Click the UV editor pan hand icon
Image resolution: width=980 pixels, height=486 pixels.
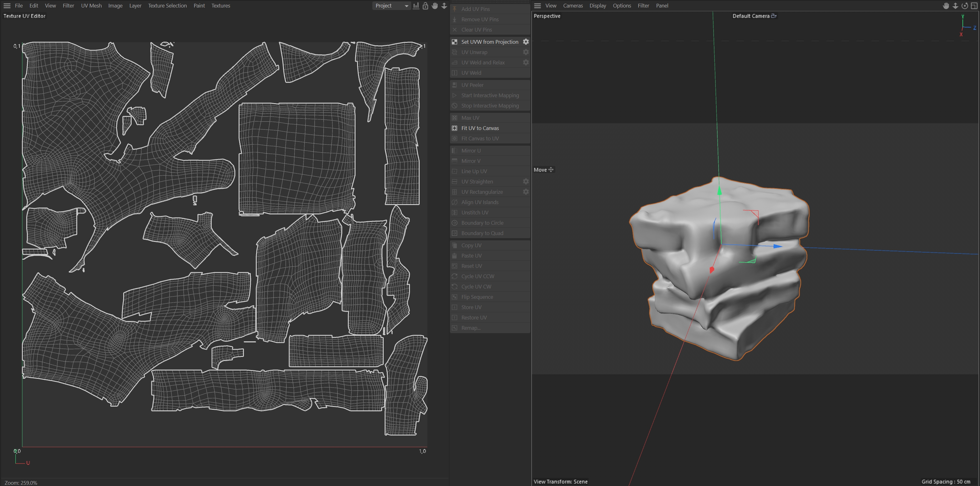[x=434, y=6]
